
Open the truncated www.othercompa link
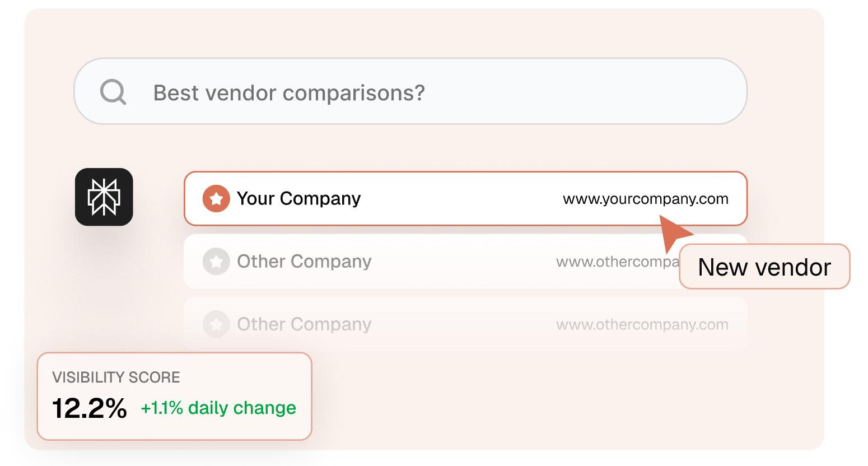(617, 262)
